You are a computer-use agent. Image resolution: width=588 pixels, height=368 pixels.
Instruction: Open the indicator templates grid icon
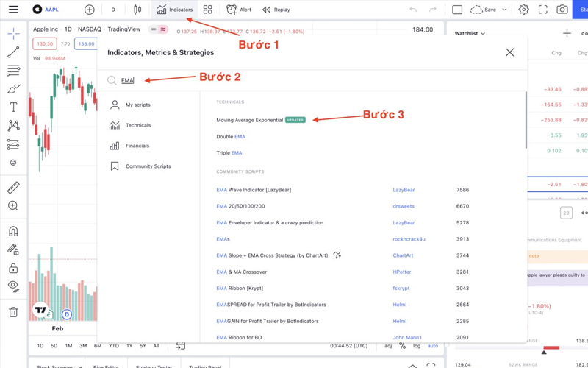(x=207, y=10)
